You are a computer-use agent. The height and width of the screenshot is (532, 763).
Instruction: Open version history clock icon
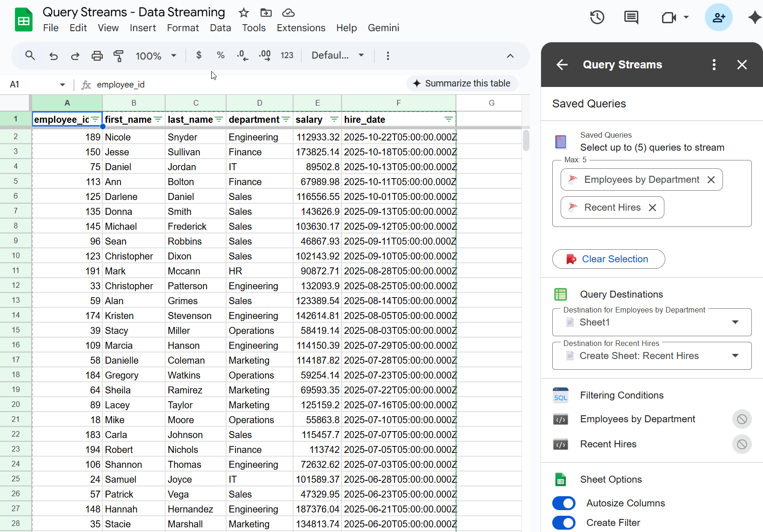[597, 18]
